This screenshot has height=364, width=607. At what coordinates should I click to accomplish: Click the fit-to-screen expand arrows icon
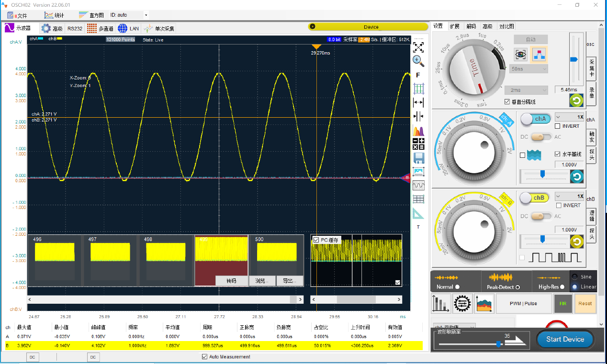pyautogui.click(x=418, y=47)
